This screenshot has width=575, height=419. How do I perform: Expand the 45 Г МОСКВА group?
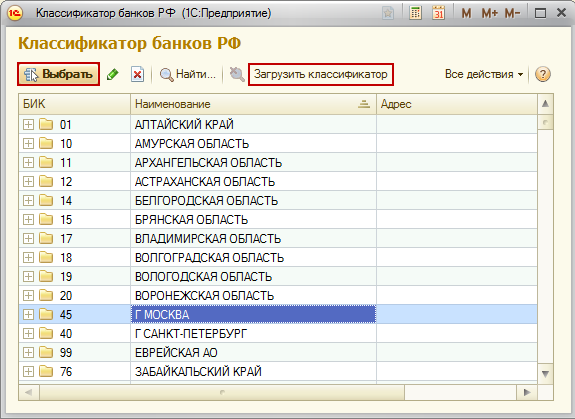[28, 315]
